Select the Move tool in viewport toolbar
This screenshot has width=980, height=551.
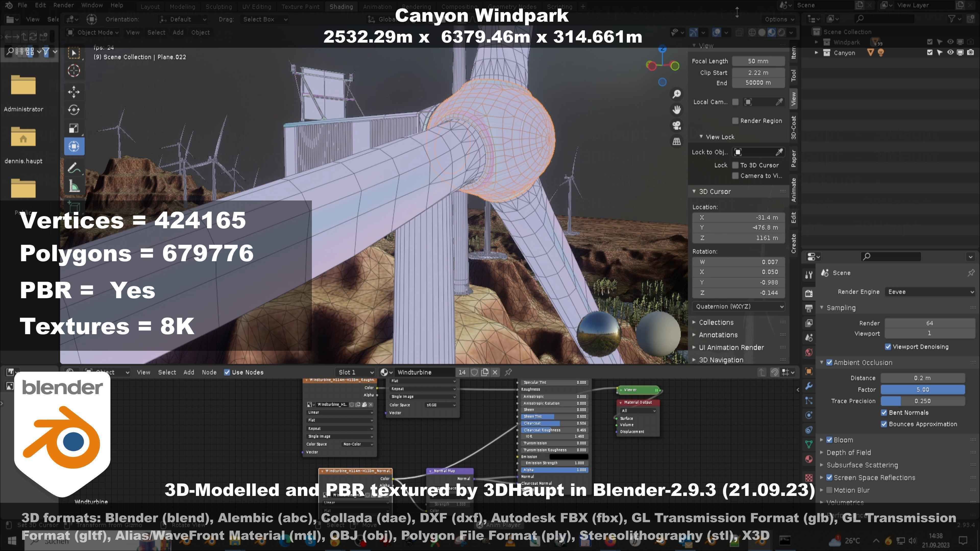[74, 92]
